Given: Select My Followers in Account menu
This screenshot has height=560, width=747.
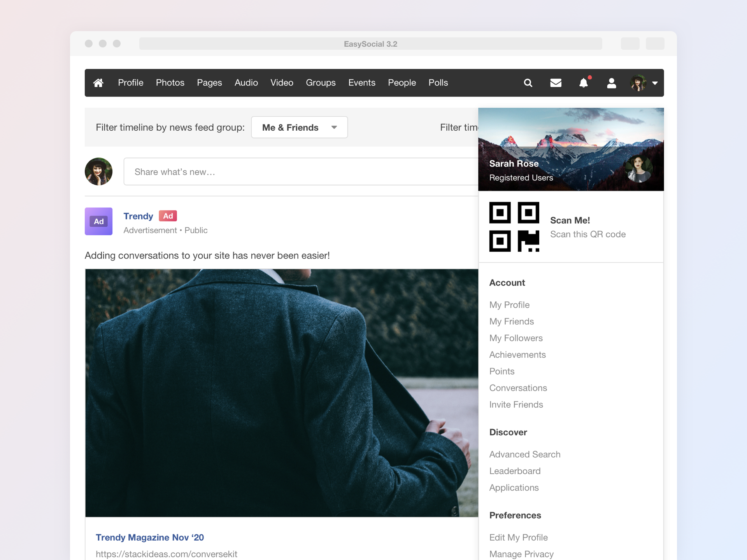Looking at the screenshot, I should coord(516,338).
